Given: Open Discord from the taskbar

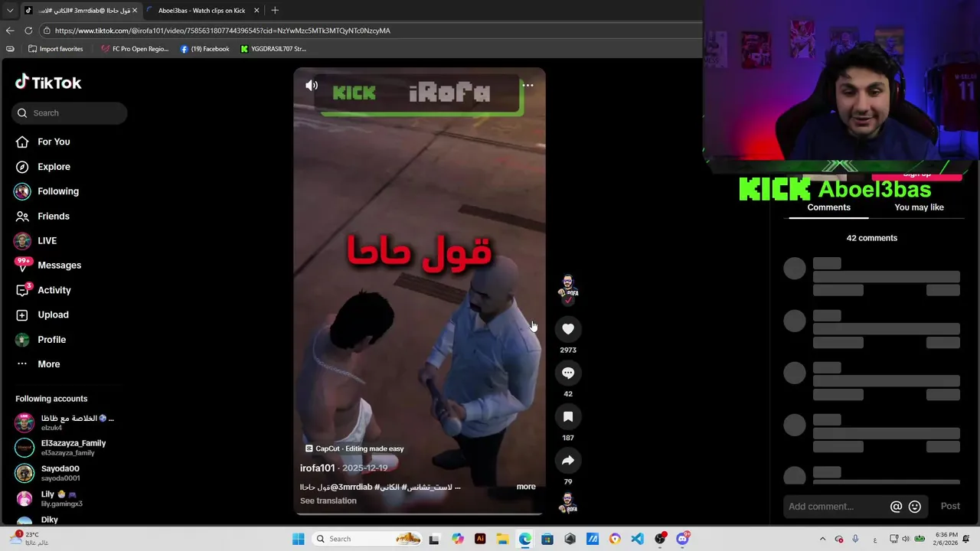Looking at the screenshot, I should click(x=682, y=539).
